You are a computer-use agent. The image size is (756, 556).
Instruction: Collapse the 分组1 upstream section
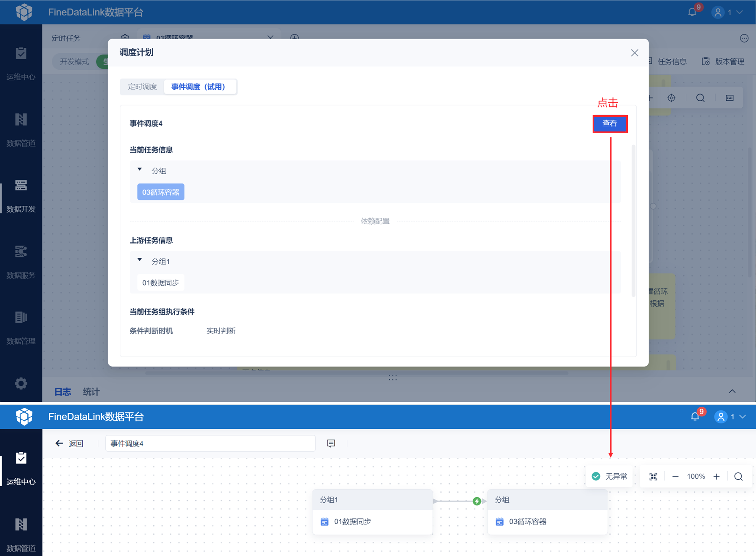(140, 260)
